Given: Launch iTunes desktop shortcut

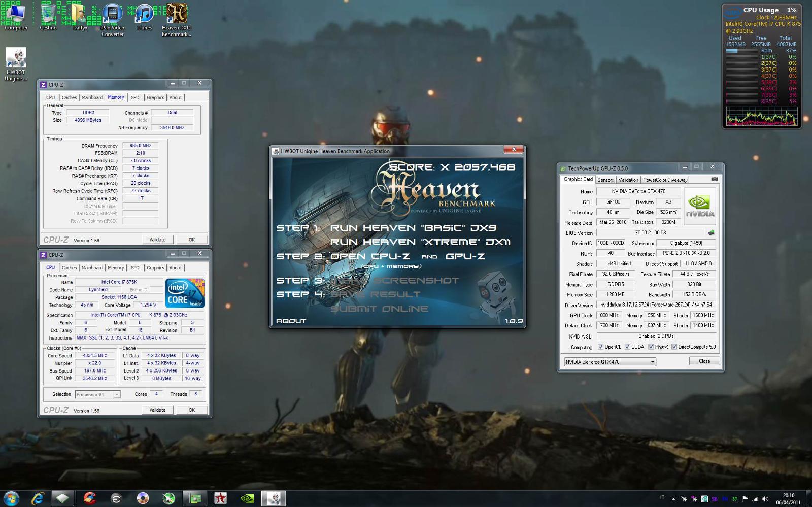Looking at the screenshot, I should 144,16.
